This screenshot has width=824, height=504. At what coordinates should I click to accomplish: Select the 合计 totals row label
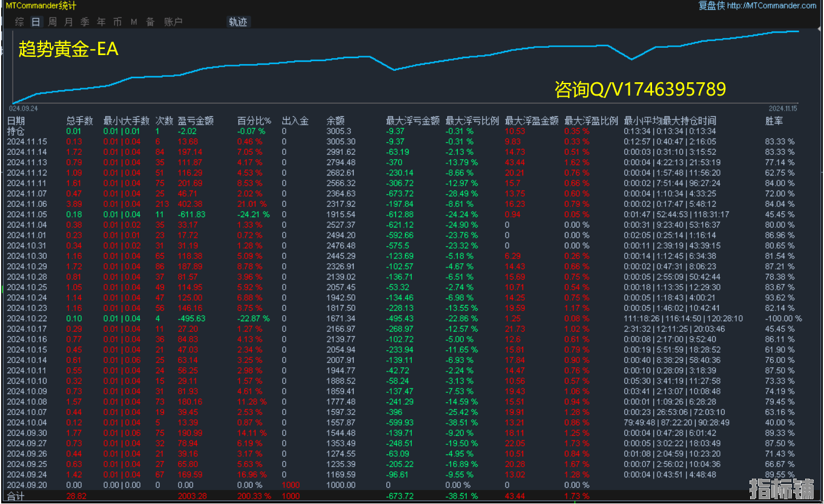pos(15,496)
